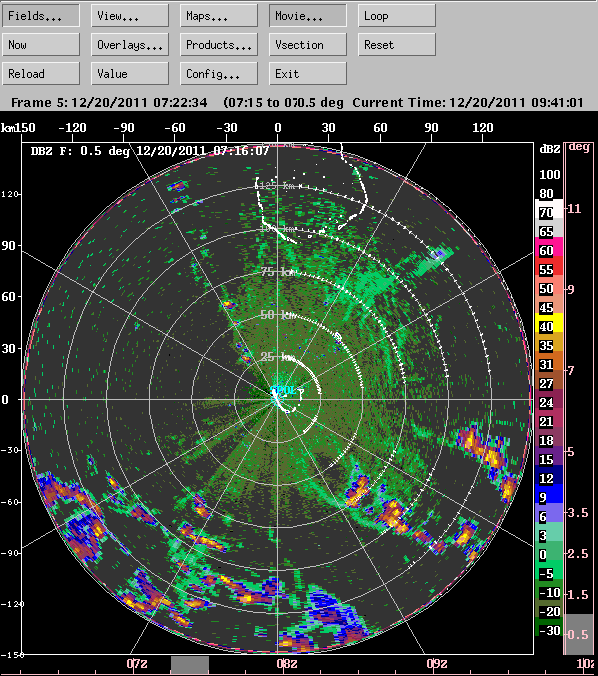Open the Overlays... dialog

pos(129,45)
